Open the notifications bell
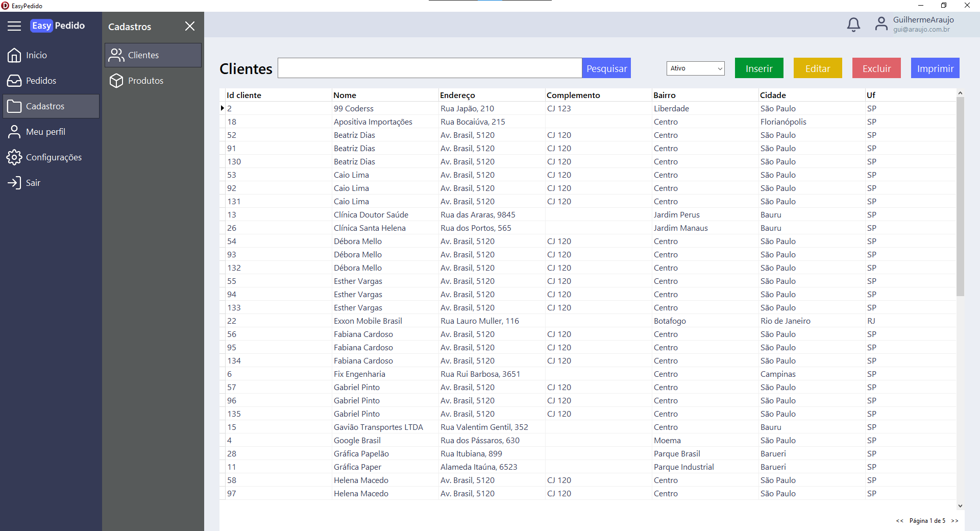Image resolution: width=980 pixels, height=531 pixels. [853, 25]
